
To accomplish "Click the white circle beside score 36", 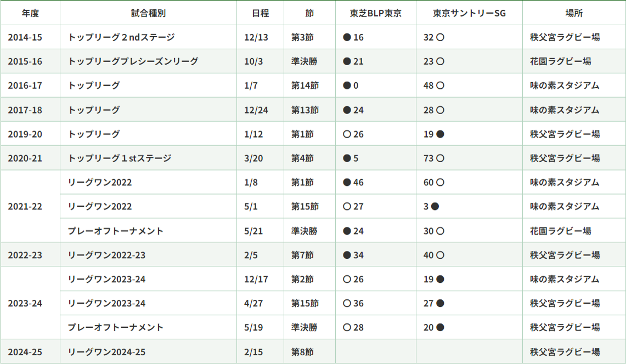I will (x=347, y=303).
